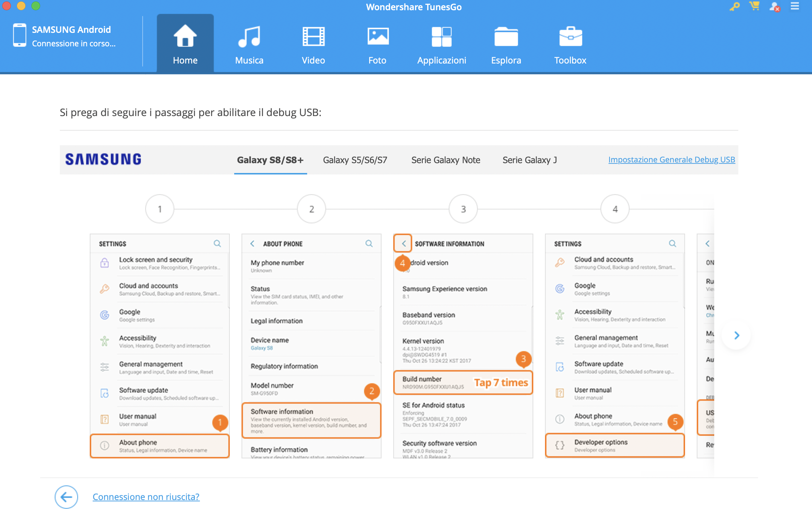The width and height of the screenshot is (812, 519).
Task: Click Connessione non riuscita? link
Action: click(146, 497)
